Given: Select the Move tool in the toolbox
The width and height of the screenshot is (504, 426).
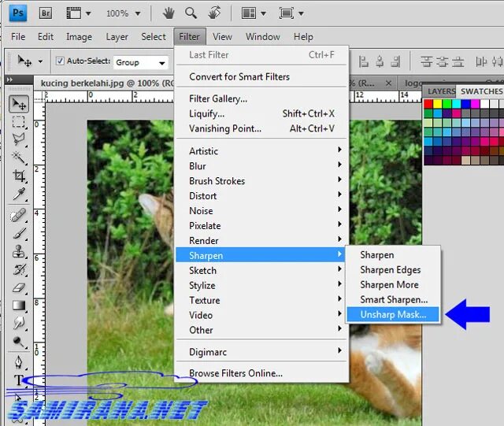Looking at the screenshot, I should [19, 104].
